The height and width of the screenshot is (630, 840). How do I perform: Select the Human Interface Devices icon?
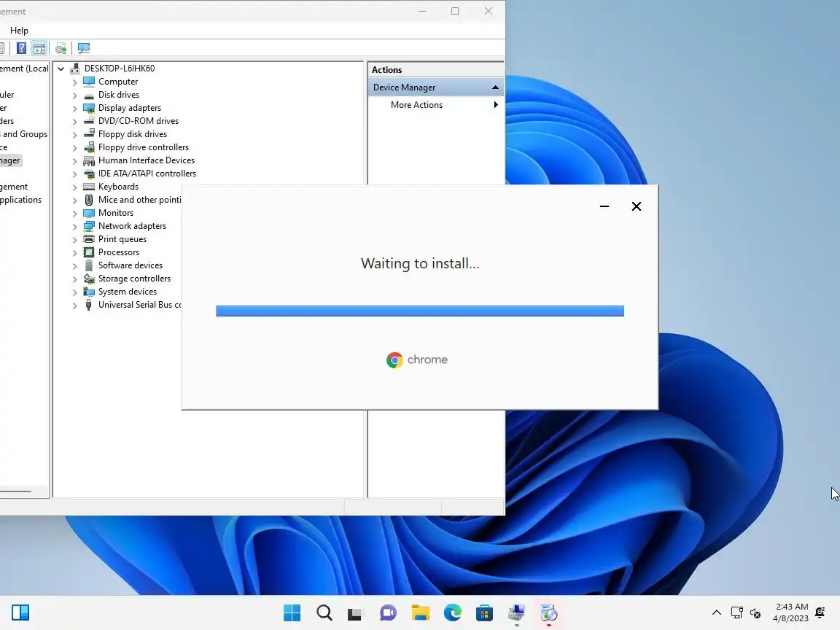89,160
